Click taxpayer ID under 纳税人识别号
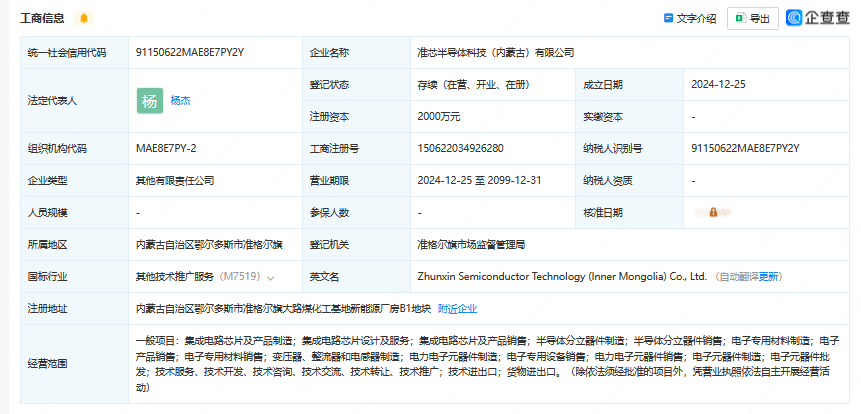Viewport: 861px width, 414px height. point(745,148)
